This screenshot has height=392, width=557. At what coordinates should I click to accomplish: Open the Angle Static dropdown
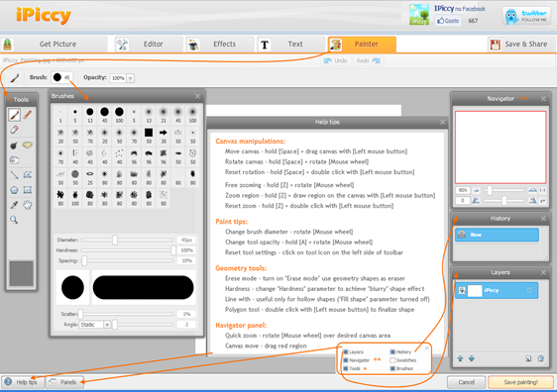[107, 325]
